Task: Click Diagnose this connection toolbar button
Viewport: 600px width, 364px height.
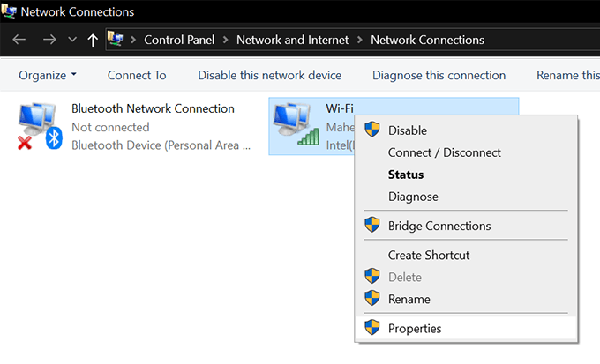Action: click(x=439, y=75)
